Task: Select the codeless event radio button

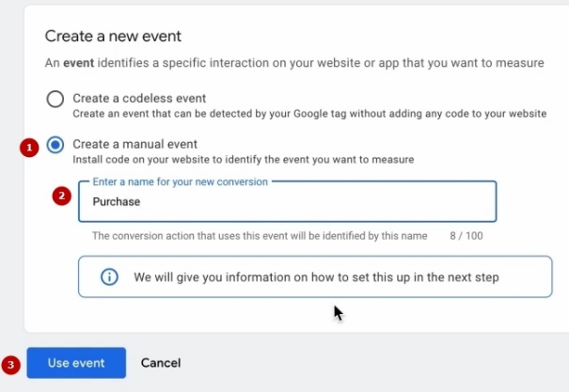Action: click(x=55, y=99)
